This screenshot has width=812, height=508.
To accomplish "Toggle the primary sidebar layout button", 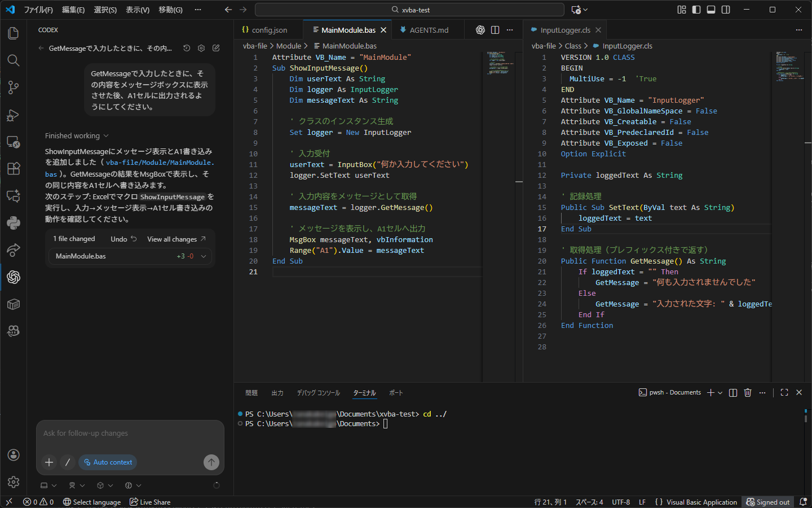I will click(x=696, y=10).
